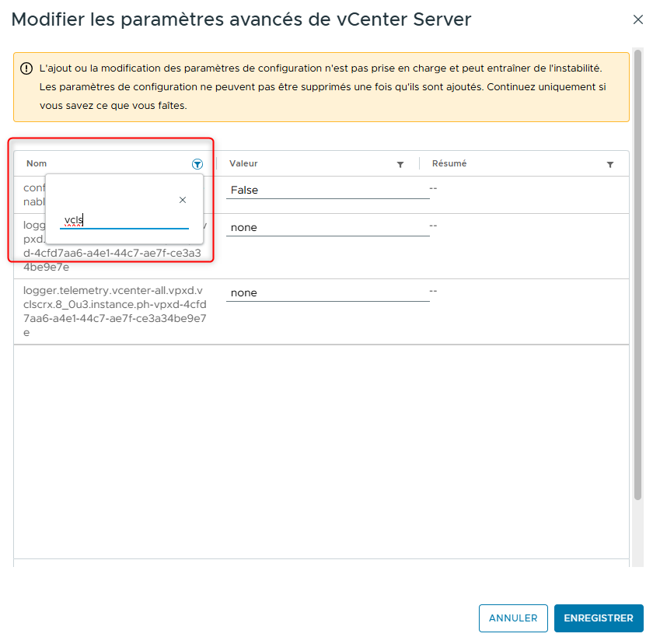Open the Valeur column filter
This screenshot has height=644, width=653.
click(400, 164)
